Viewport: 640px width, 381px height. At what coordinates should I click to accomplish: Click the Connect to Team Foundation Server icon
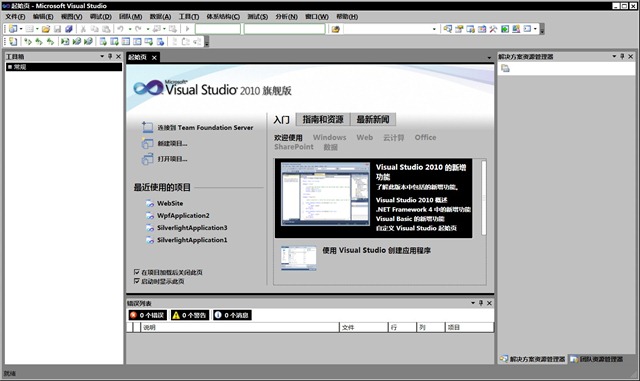pos(147,127)
